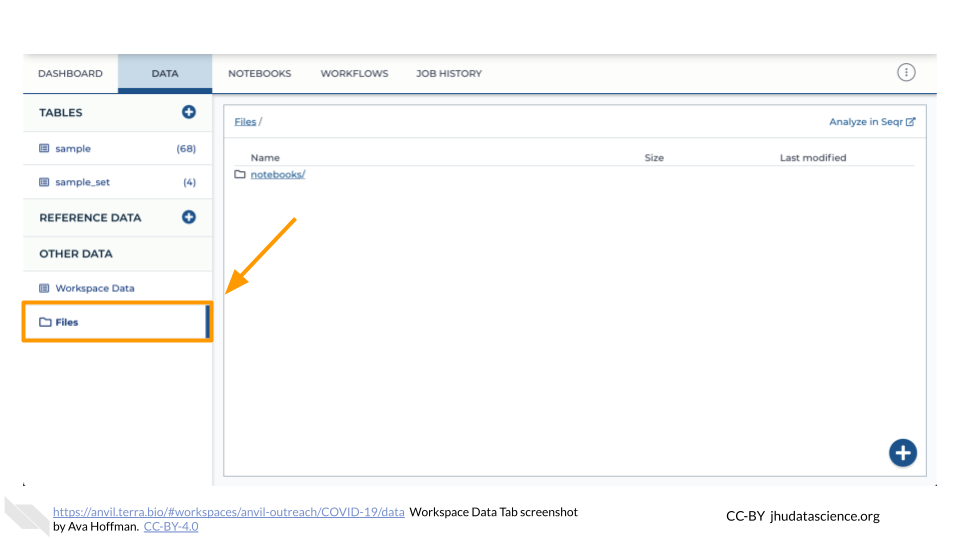Screen dimensions: 960x540
Task: Click the Size column header
Action: [654, 158]
